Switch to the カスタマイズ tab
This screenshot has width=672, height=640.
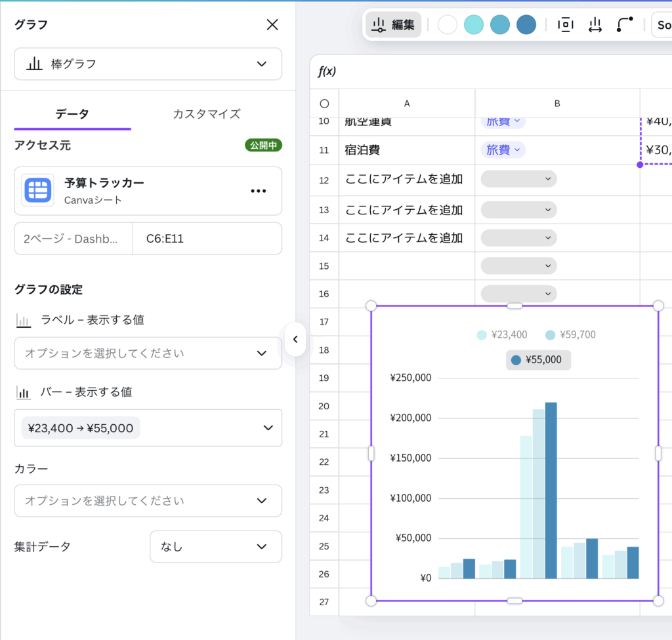(x=207, y=114)
